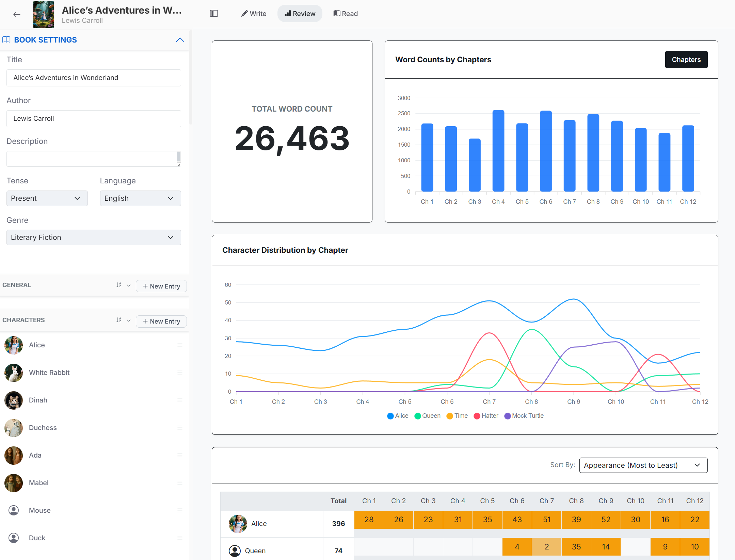735x560 pixels.
Task: Collapse the Book Settings section
Action: coord(180,40)
